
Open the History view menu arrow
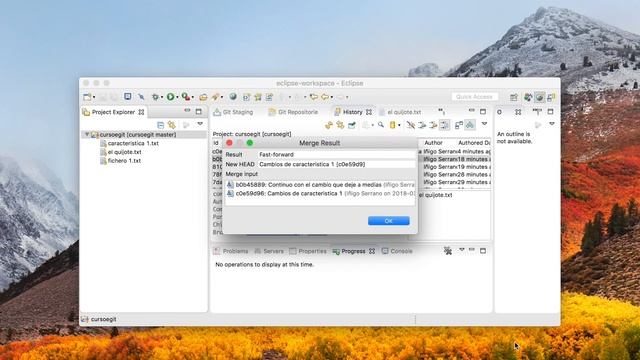[484, 124]
